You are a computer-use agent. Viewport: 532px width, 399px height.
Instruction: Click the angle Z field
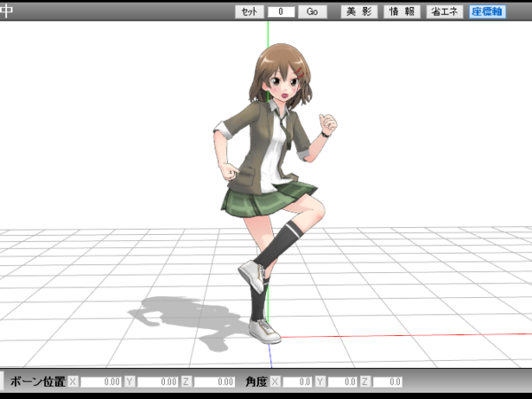(387, 381)
